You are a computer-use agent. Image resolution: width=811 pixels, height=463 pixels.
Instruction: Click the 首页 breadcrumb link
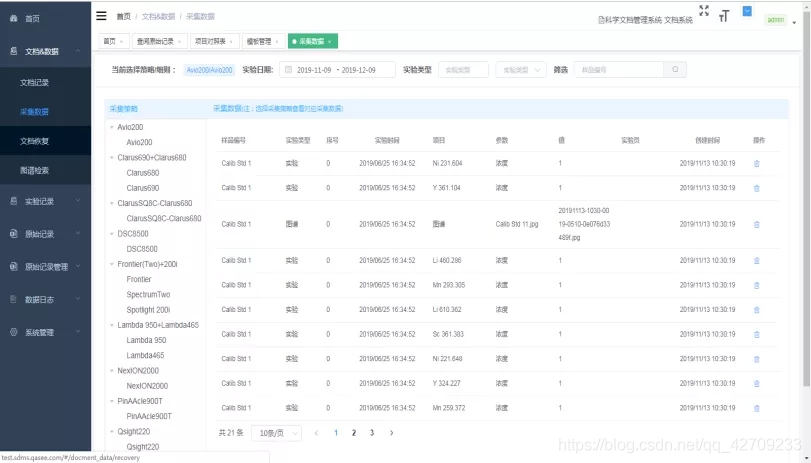[x=124, y=17]
